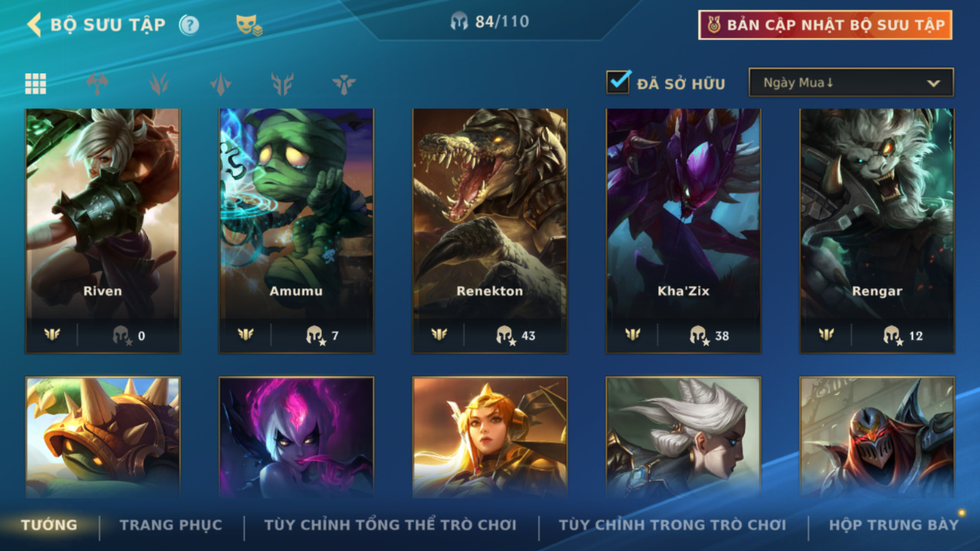Viewport: 980px width, 551px height.
Task: Open the theater mask coins icon
Action: 248,26
